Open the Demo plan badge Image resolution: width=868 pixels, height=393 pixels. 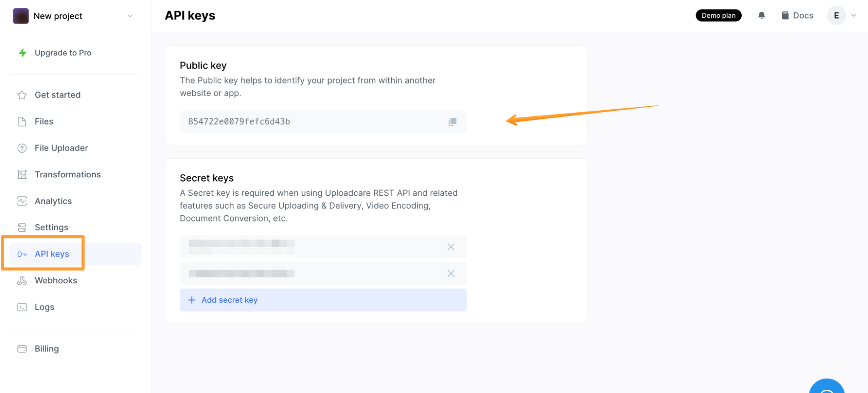718,15
